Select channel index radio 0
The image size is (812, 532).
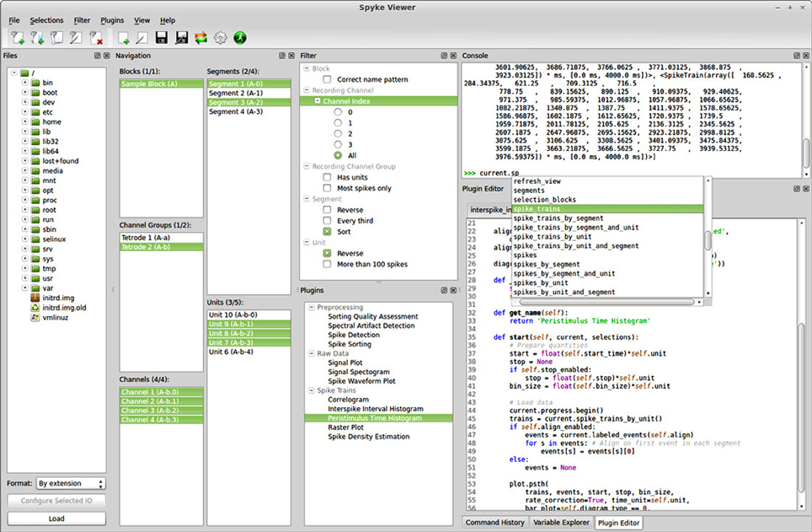[338, 112]
